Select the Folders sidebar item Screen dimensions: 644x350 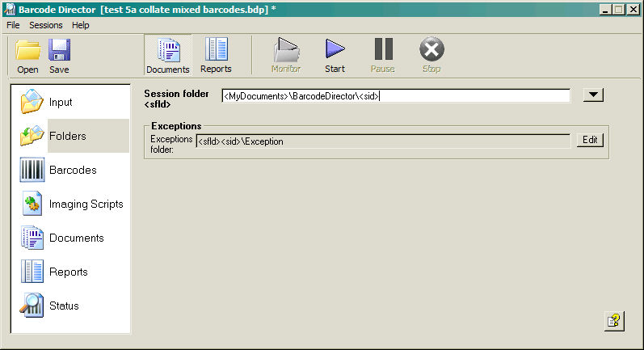67,136
